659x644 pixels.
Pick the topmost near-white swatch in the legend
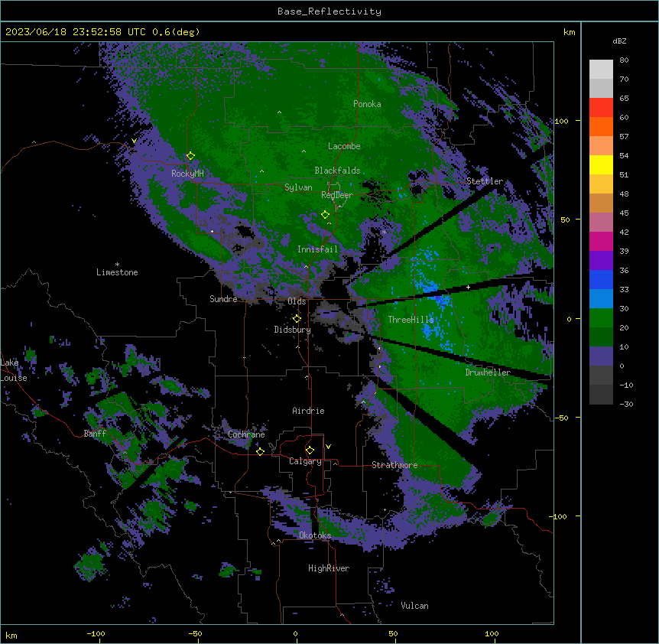click(601, 69)
